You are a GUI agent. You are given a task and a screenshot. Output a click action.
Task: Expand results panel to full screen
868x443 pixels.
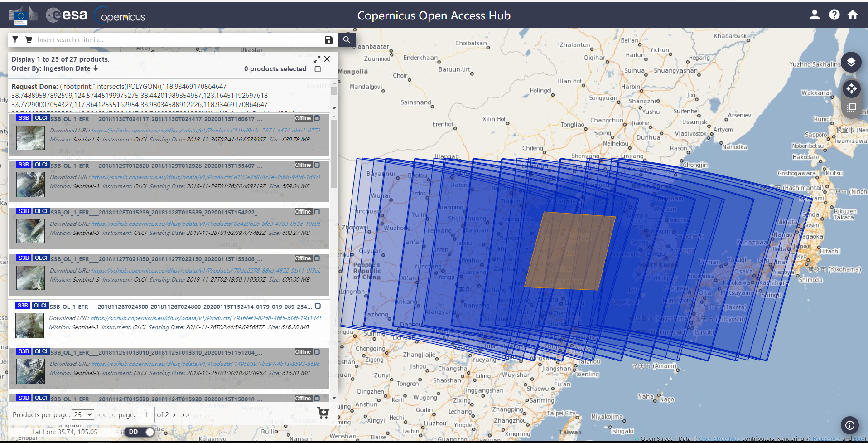(317, 59)
